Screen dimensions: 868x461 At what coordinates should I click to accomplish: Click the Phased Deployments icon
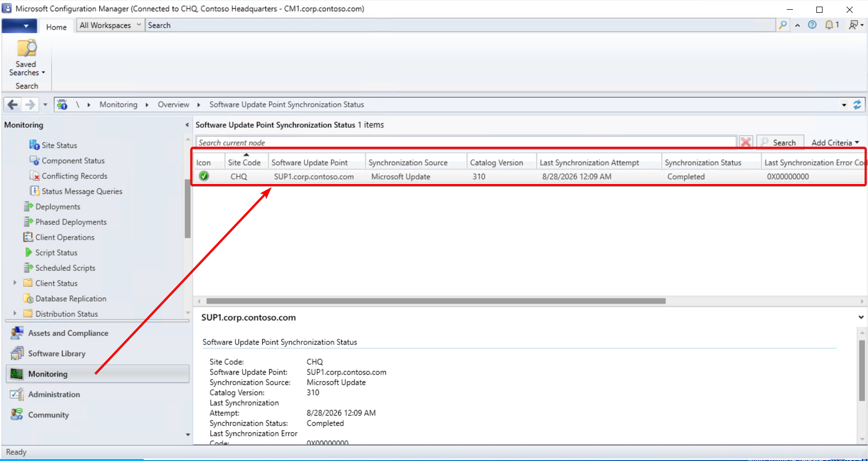[28, 222]
